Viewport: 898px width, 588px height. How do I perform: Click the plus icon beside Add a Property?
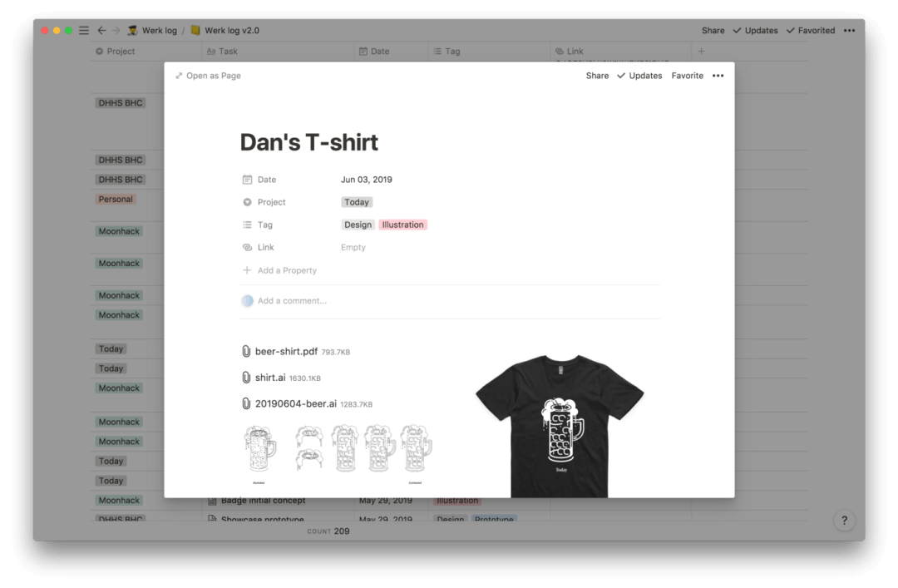247,270
